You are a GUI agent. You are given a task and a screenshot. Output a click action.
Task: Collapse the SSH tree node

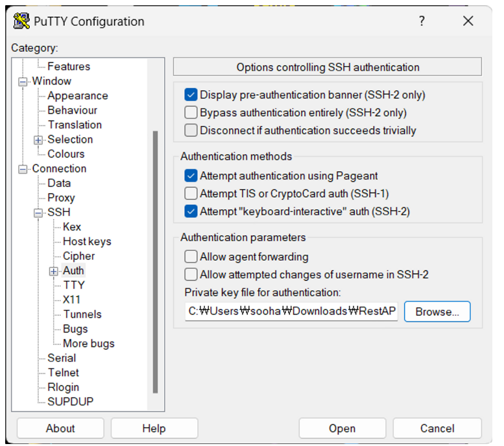(38, 213)
